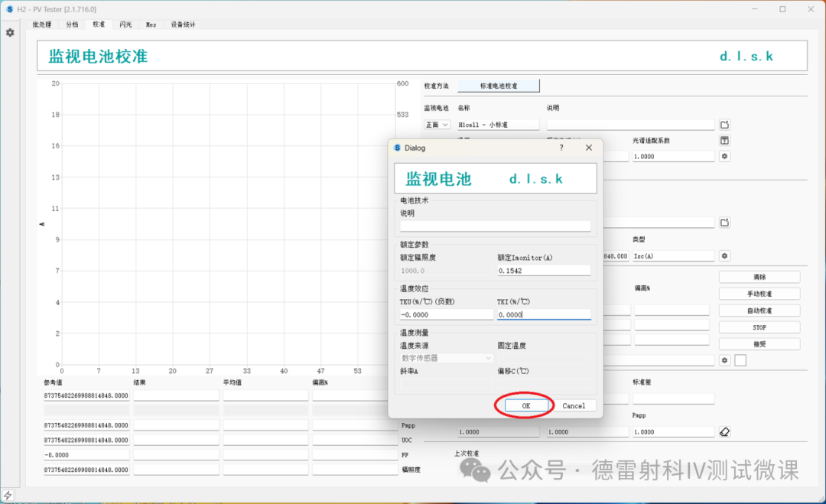The height and width of the screenshot is (504, 826).
Task: Click the TKU negative coefficient input field
Action: click(447, 314)
